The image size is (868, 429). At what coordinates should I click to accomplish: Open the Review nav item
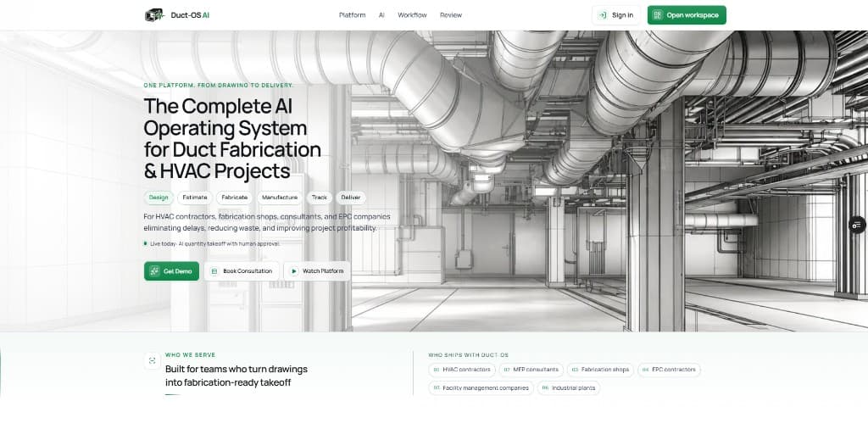click(x=451, y=15)
